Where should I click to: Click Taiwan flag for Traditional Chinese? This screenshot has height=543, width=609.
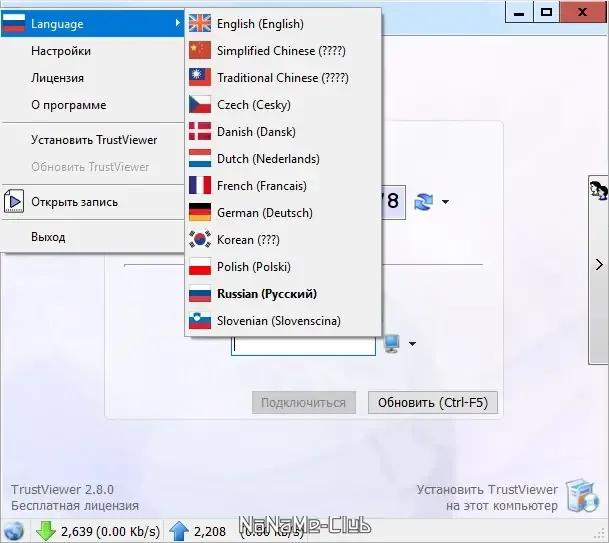coord(200,77)
